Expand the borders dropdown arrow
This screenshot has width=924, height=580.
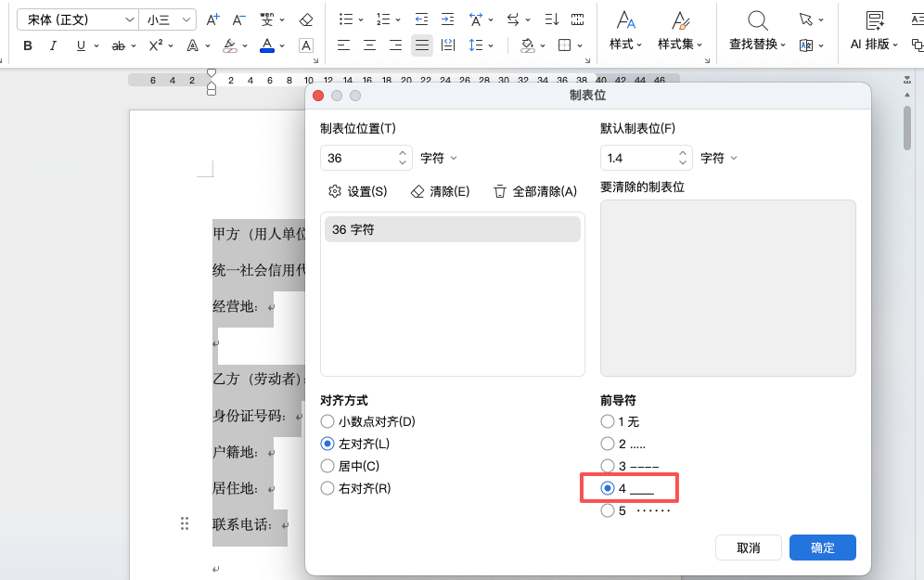[580, 45]
